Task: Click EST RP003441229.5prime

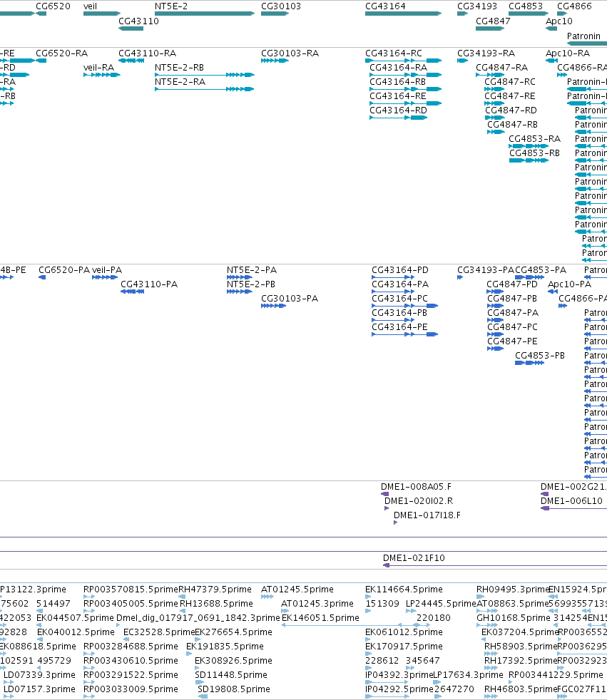Action: pyautogui.click(x=556, y=676)
